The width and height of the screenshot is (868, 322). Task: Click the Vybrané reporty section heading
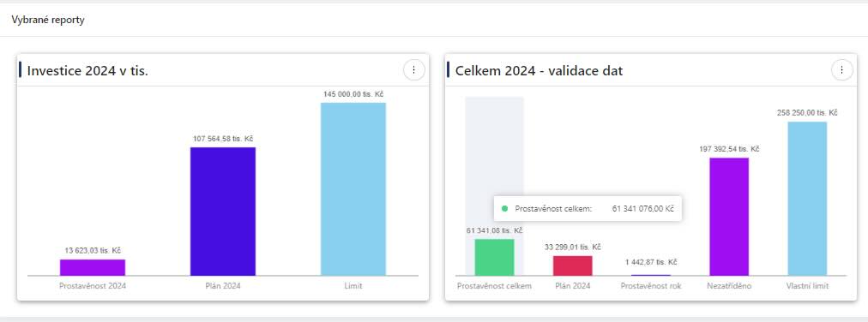click(x=48, y=21)
